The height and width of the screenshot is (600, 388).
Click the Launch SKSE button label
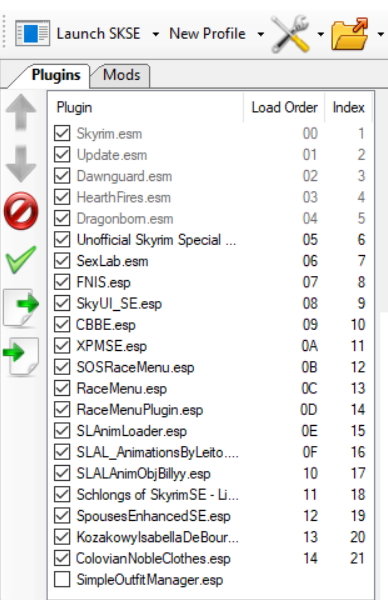(98, 34)
